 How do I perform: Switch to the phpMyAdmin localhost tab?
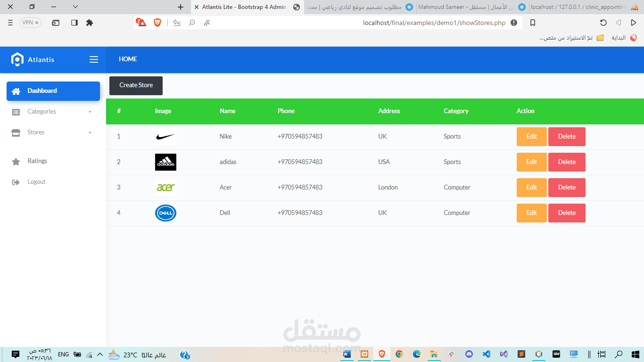[x=585, y=7]
